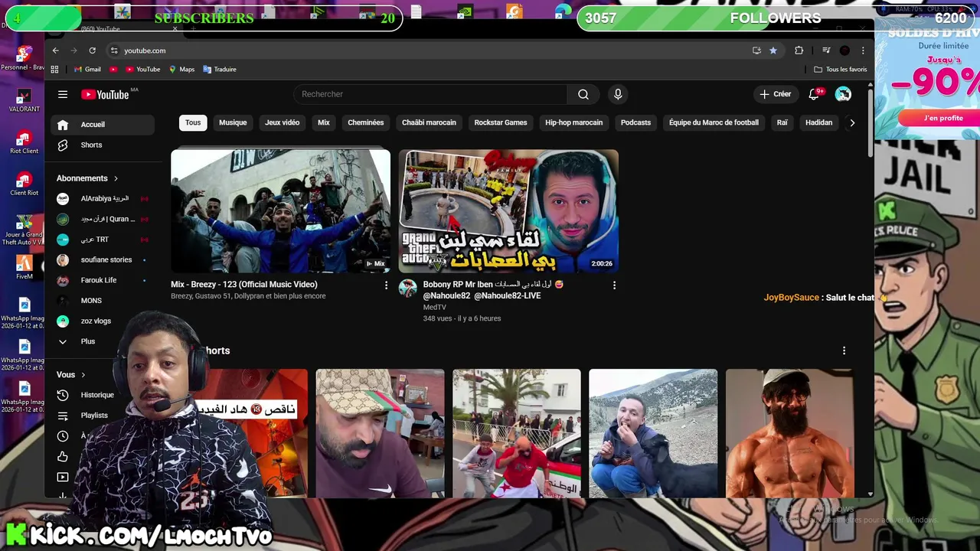
Task: Select the Cheminées chip
Action: [x=366, y=122]
